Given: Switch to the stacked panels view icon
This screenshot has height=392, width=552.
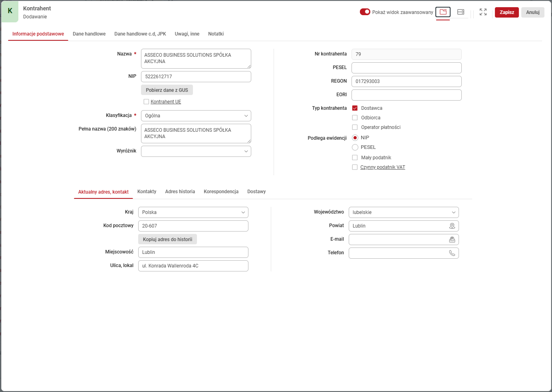Looking at the screenshot, I should (x=461, y=12).
